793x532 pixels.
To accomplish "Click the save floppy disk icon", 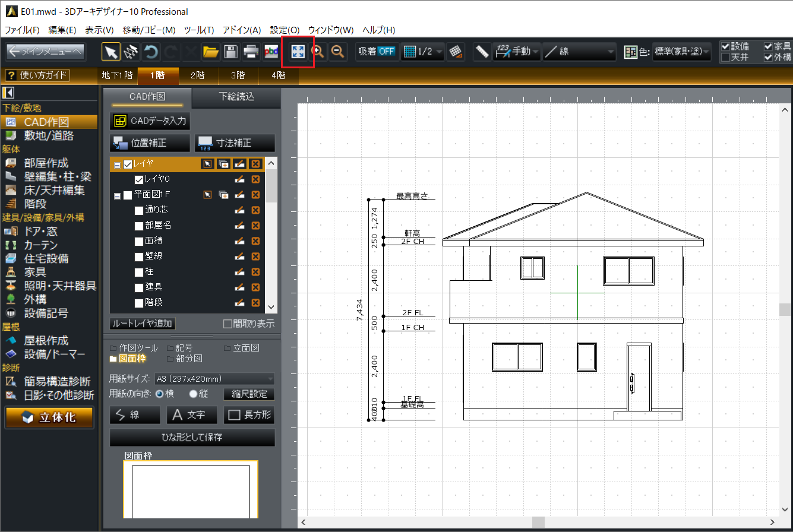I will (230, 52).
